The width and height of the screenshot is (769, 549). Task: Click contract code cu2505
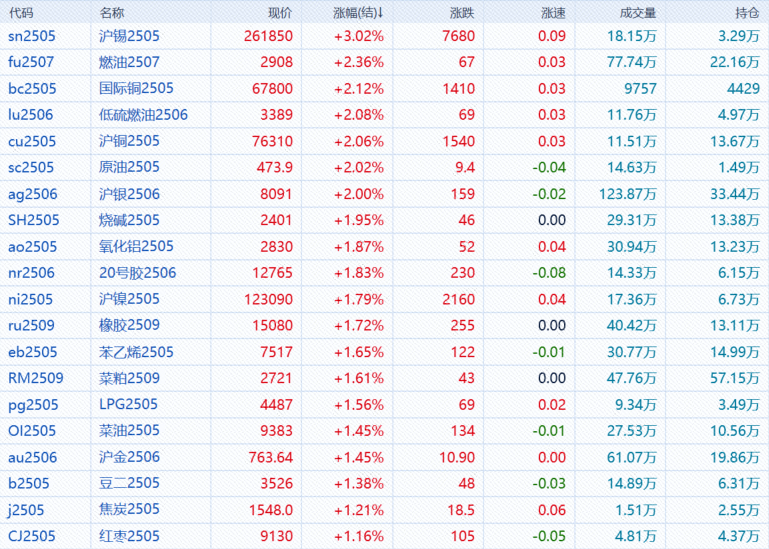32,141
